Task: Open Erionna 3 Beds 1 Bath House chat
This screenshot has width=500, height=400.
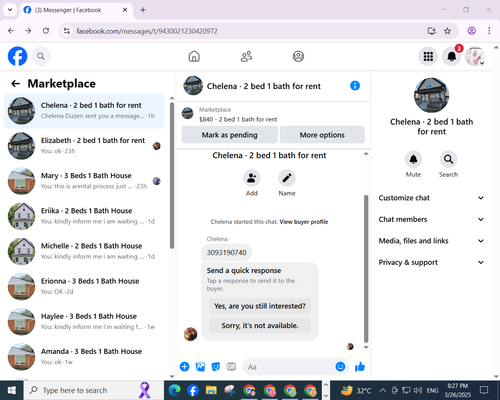Action: (x=84, y=286)
